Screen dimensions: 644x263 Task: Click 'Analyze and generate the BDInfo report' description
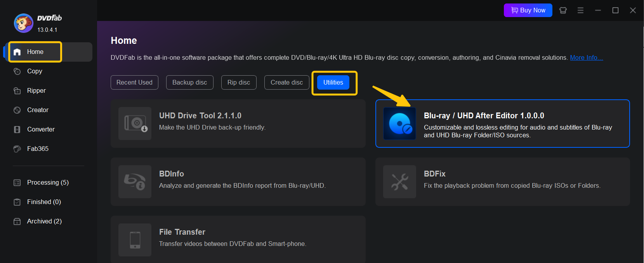(242, 186)
